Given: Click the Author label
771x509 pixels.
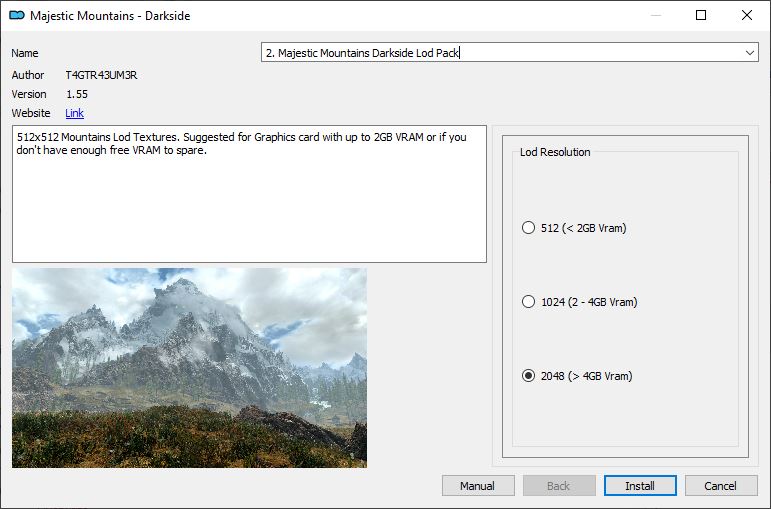Looking at the screenshot, I should (28, 75).
